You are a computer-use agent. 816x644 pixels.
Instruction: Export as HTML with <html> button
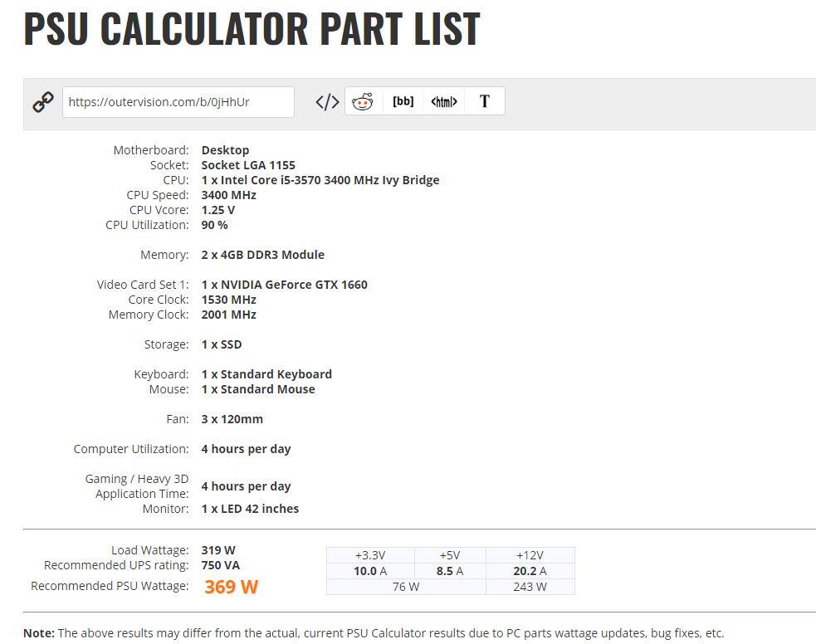[444, 101]
